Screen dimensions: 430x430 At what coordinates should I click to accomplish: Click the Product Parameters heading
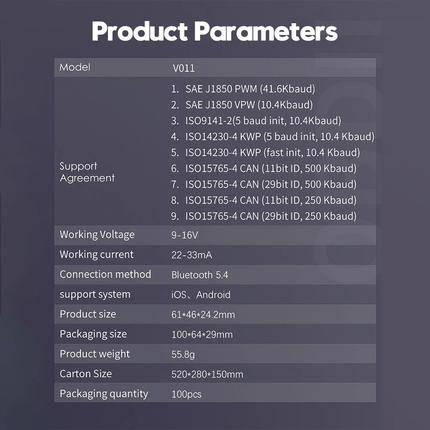(215, 31)
